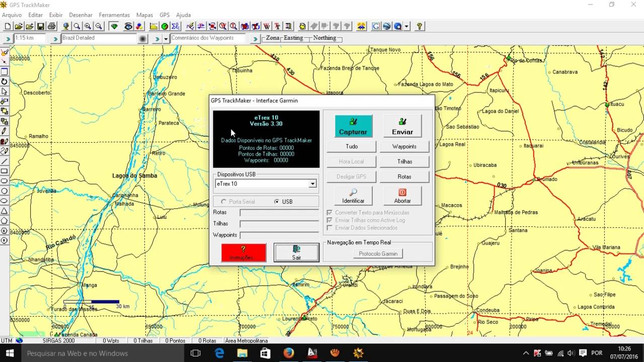Select the USB radio button
This screenshot has width=644, height=362.
pyautogui.click(x=277, y=202)
